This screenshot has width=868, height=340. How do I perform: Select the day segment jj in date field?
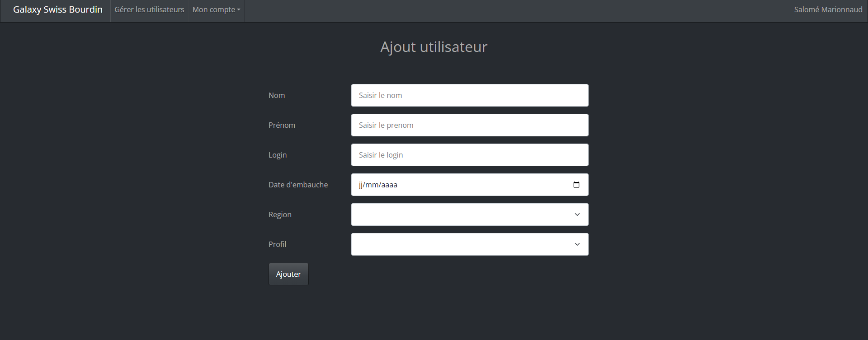[x=361, y=185]
